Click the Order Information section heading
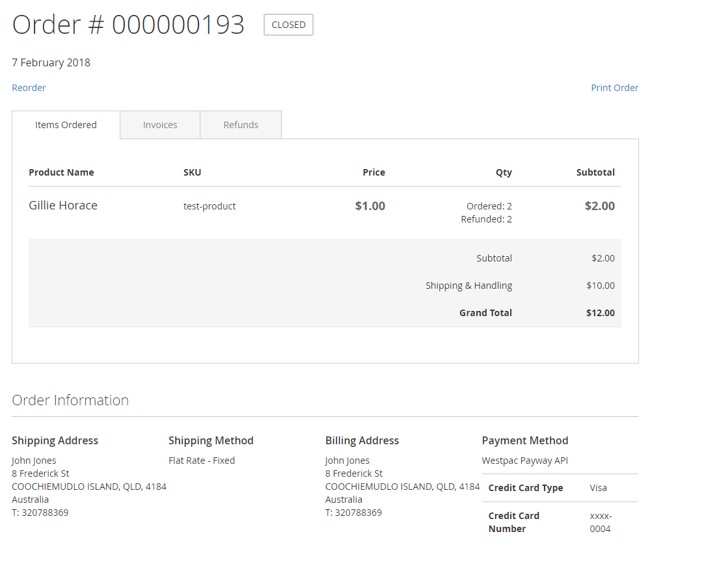This screenshot has width=719, height=588. point(70,400)
